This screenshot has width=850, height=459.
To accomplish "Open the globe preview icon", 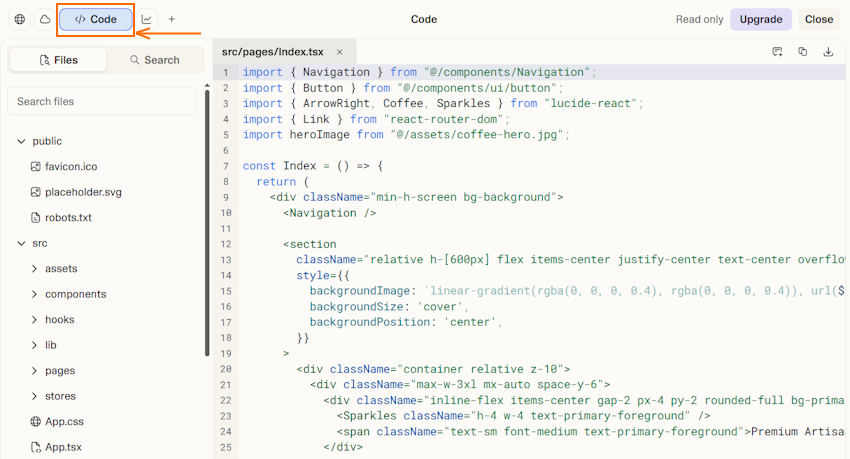I will coord(20,19).
